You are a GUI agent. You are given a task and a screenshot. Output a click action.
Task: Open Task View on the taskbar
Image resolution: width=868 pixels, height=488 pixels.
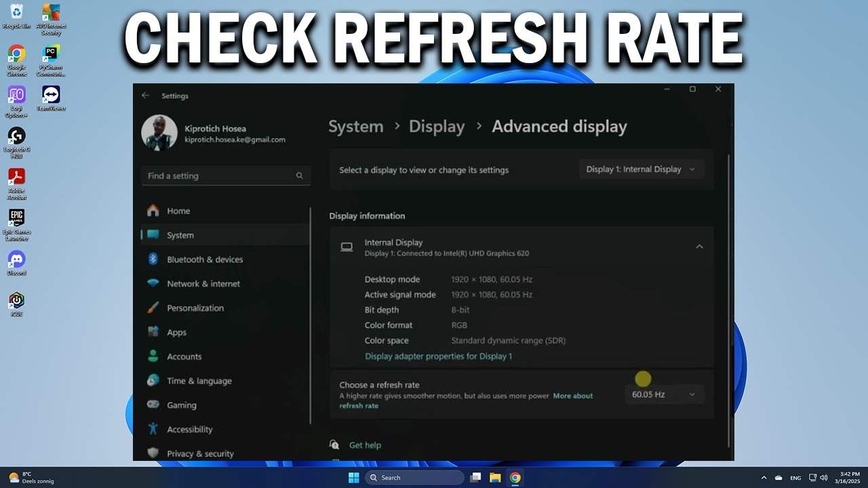(x=475, y=478)
